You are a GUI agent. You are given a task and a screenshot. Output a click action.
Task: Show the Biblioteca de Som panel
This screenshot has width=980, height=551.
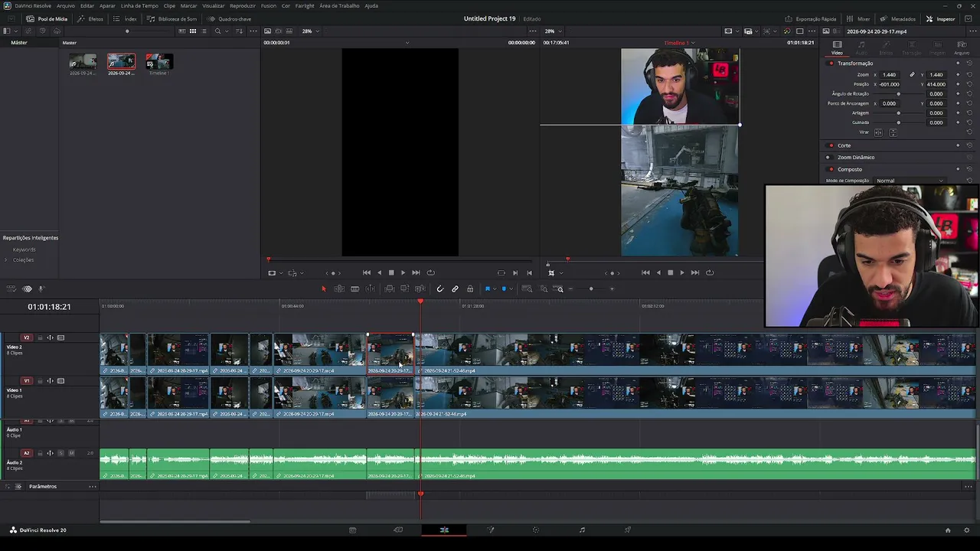click(x=172, y=18)
